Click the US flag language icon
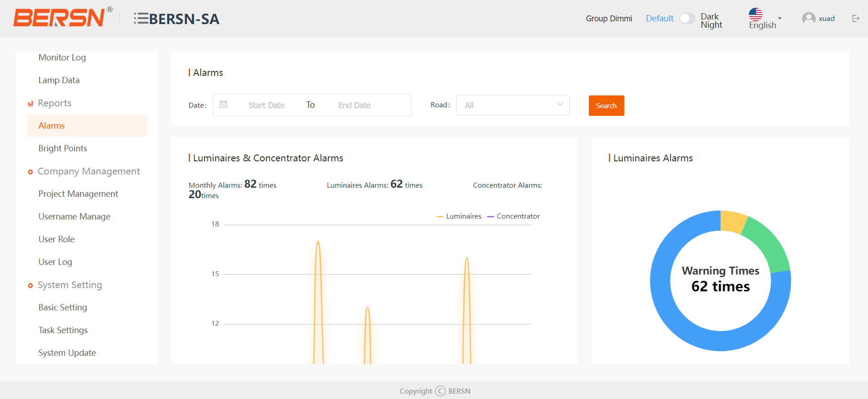868x399 pixels. (755, 15)
